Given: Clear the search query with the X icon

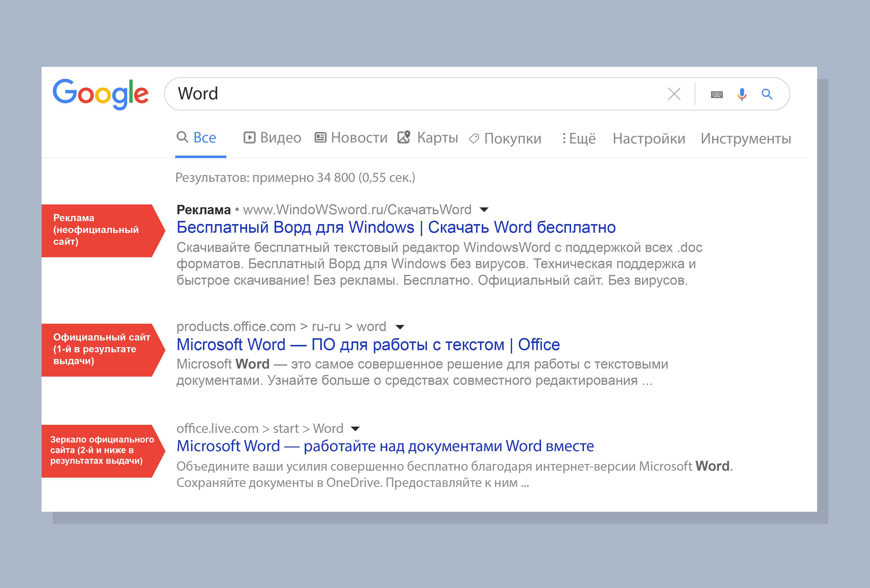Looking at the screenshot, I should (674, 94).
